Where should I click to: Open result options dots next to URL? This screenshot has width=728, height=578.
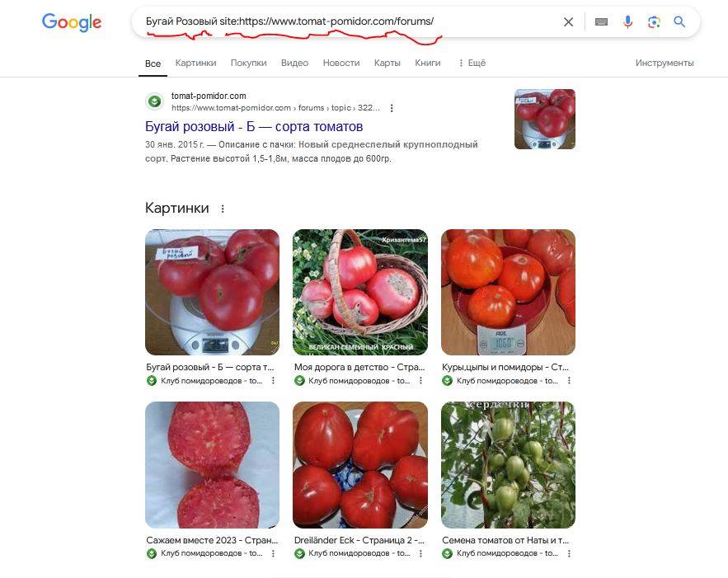pyautogui.click(x=392, y=108)
